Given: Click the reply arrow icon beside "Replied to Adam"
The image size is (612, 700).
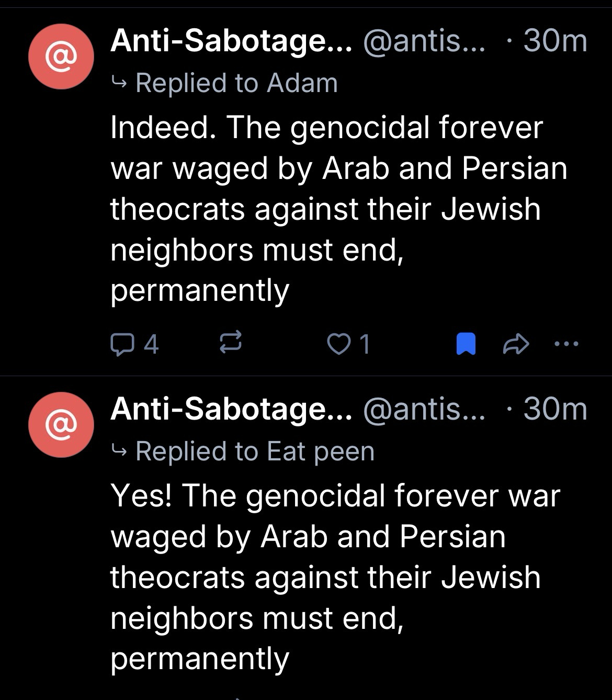Looking at the screenshot, I should coord(119,83).
